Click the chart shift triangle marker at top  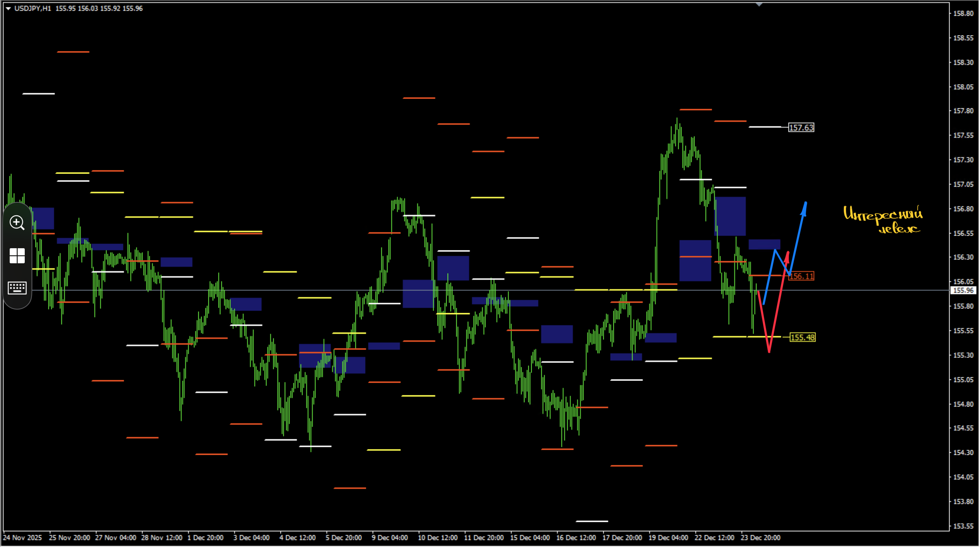tap(759, 5)
